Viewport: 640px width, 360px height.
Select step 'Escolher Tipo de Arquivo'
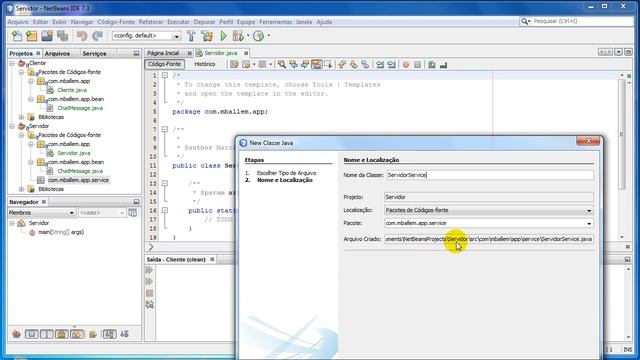(286, 173)
